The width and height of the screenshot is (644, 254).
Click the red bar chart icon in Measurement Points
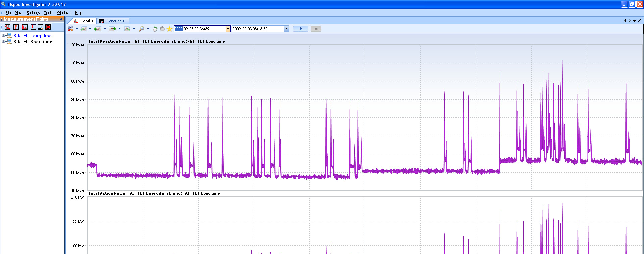[x=25, y=27]
